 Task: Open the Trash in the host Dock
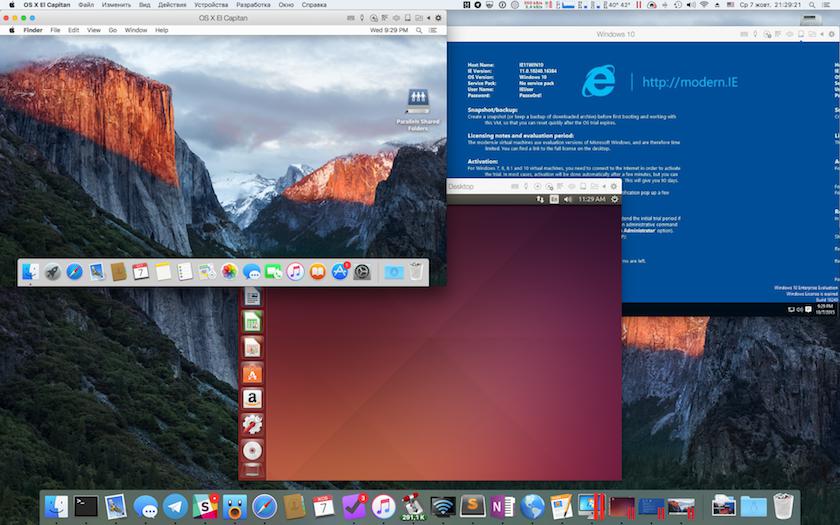pyautogui.click(x=782, y=506)
